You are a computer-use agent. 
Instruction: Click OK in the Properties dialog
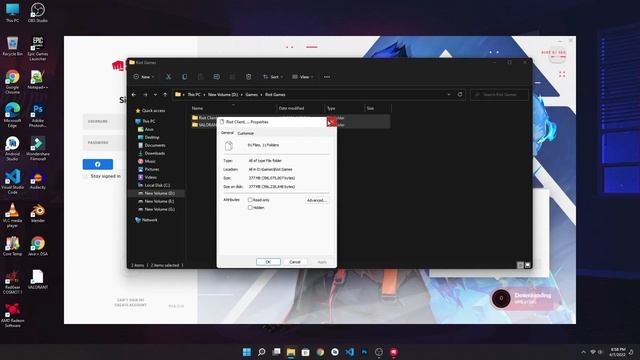coord(268,262)
